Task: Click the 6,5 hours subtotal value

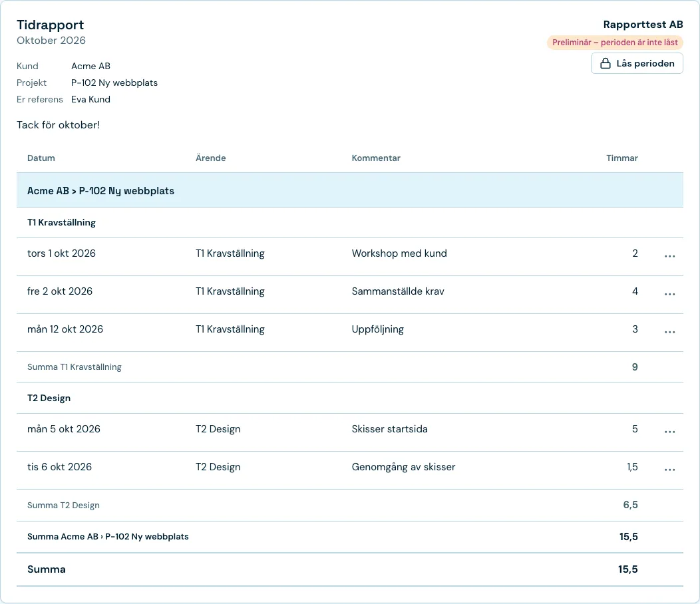Action: (630, 505)
